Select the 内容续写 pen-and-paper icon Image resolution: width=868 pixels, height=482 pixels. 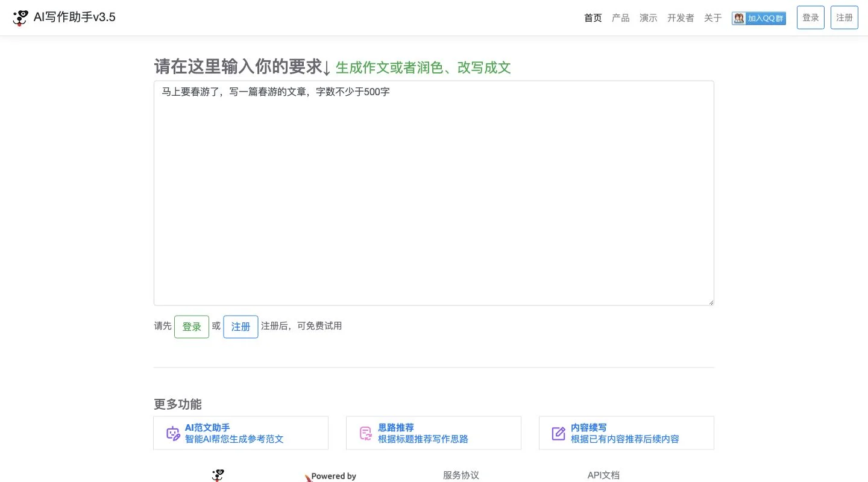[558, 433]
